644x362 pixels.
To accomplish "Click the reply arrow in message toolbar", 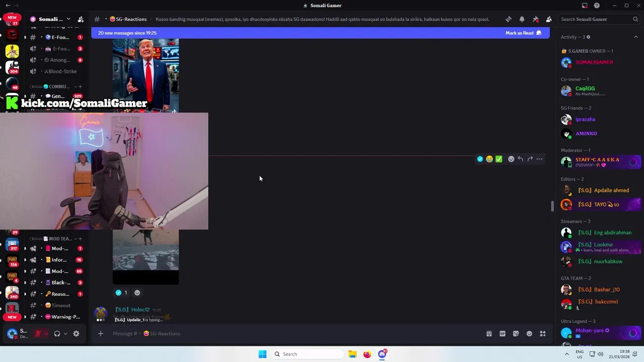I will click(x=521, y=159).
